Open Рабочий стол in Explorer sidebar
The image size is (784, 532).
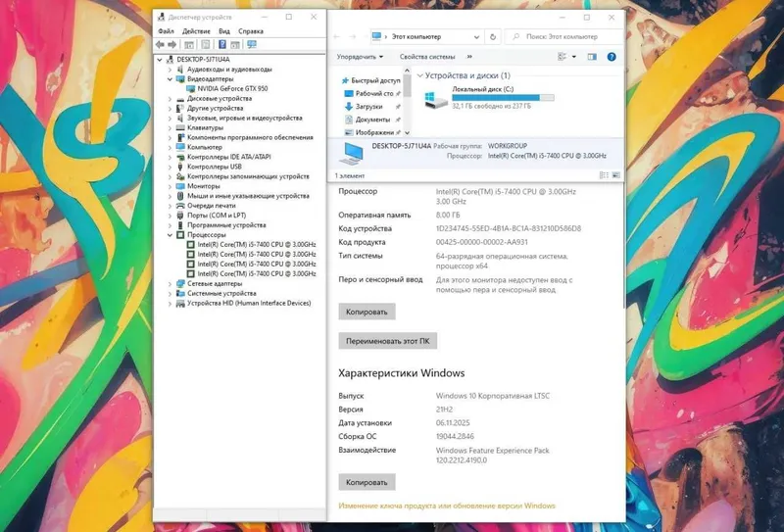click(374, 93)
